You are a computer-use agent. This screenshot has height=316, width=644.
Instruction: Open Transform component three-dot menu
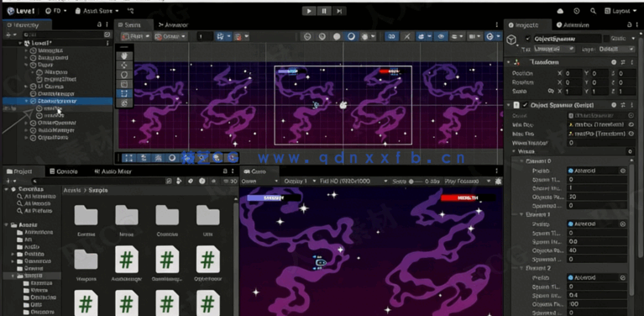[x=631, y=62]
